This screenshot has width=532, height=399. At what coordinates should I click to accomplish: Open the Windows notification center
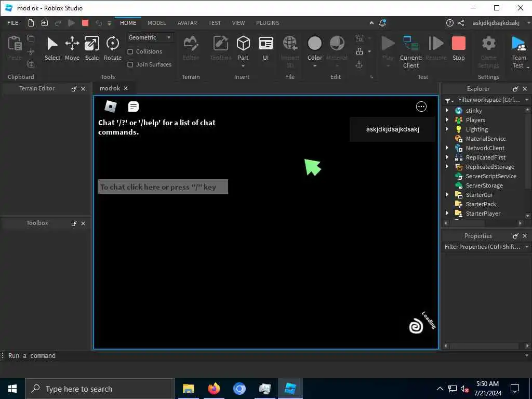point(515,389)
